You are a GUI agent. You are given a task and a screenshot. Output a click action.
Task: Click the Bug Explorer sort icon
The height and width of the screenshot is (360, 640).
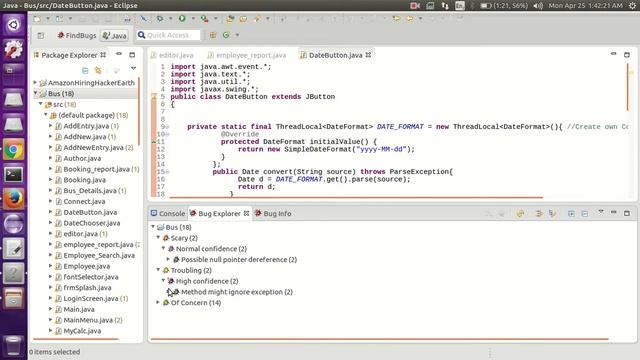click(x=552, y=213)
